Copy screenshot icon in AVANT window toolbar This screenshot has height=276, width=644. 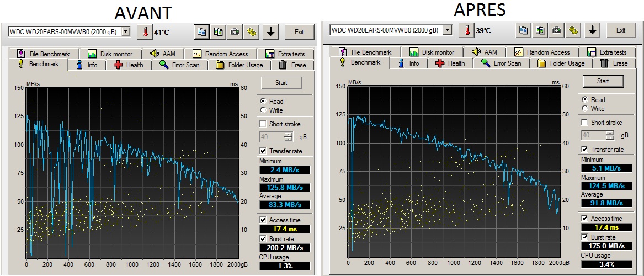(x=219, y=32)
